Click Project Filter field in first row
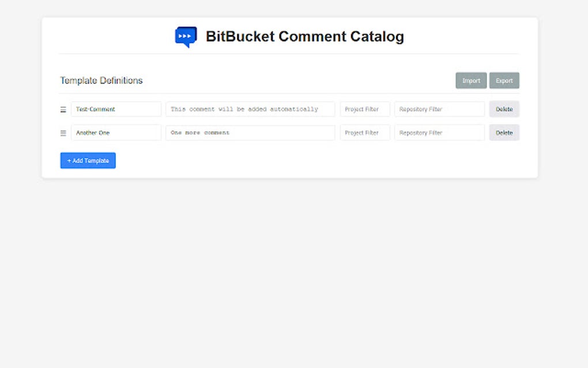The height and width of the screenshot is (368, 588). click(364, 108)
